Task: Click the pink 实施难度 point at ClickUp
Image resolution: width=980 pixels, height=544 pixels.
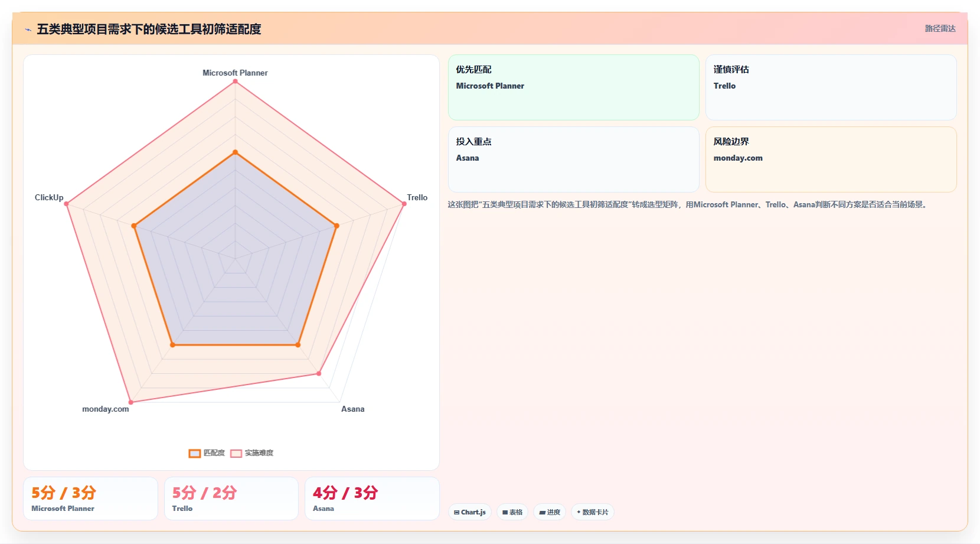Action: point(66,204)
